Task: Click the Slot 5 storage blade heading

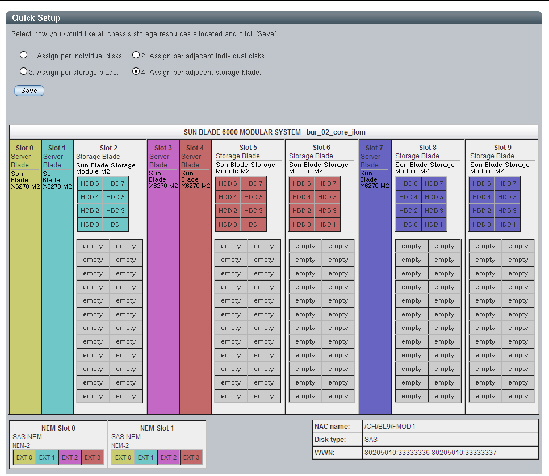Action: pos(248,147)
